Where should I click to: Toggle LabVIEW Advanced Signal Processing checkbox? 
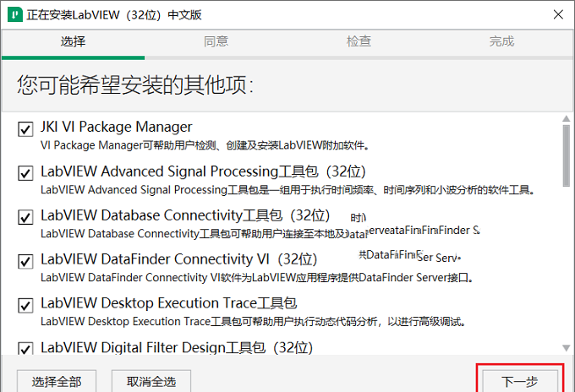(x=25, y=173)
